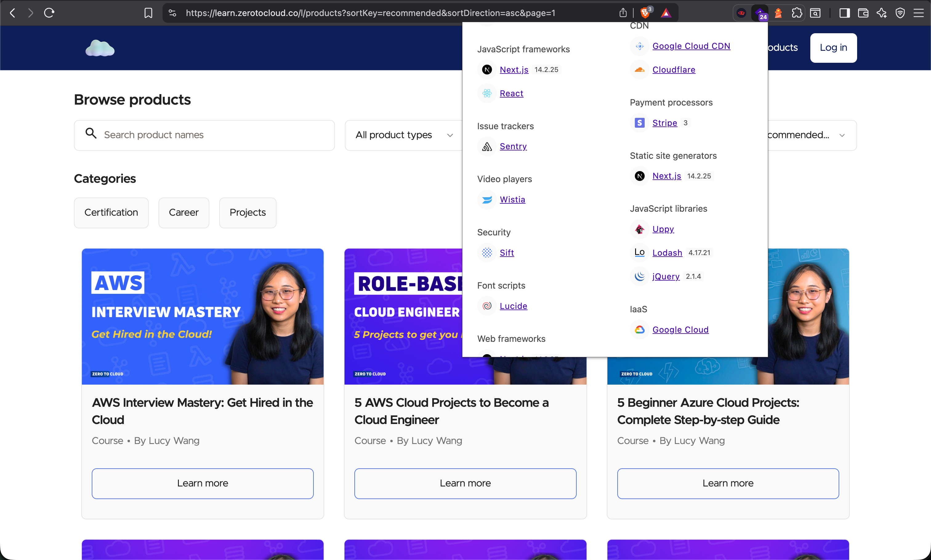Open Leo AI sparkle icon
The width and height of the screenshot is (931, 560).
(881, 13)
